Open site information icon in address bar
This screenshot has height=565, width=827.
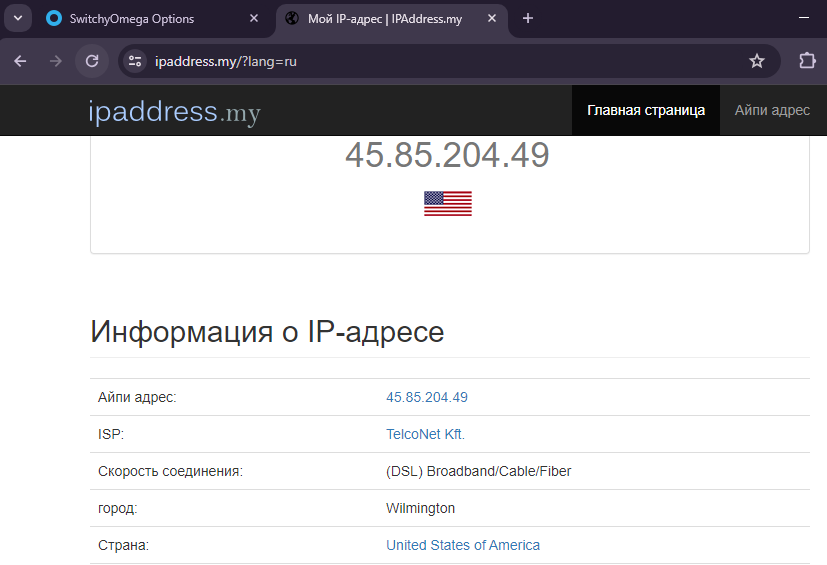(x=135, y=61)
